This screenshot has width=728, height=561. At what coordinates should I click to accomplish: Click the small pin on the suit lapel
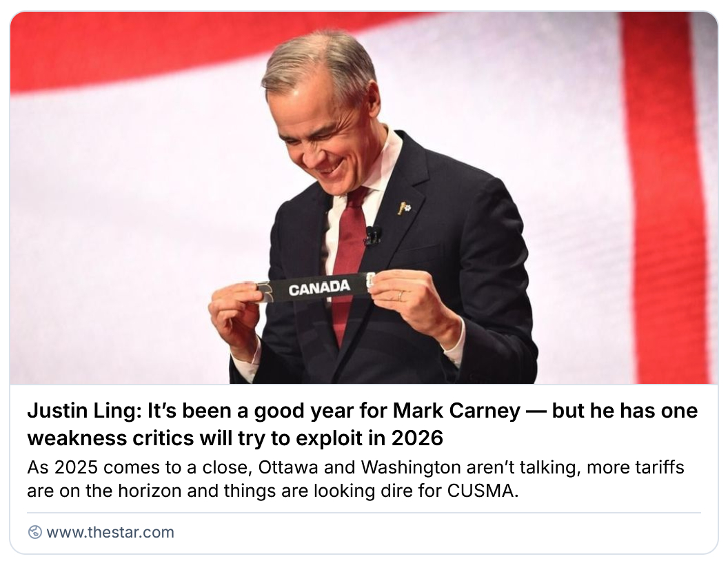click(404, 207)
